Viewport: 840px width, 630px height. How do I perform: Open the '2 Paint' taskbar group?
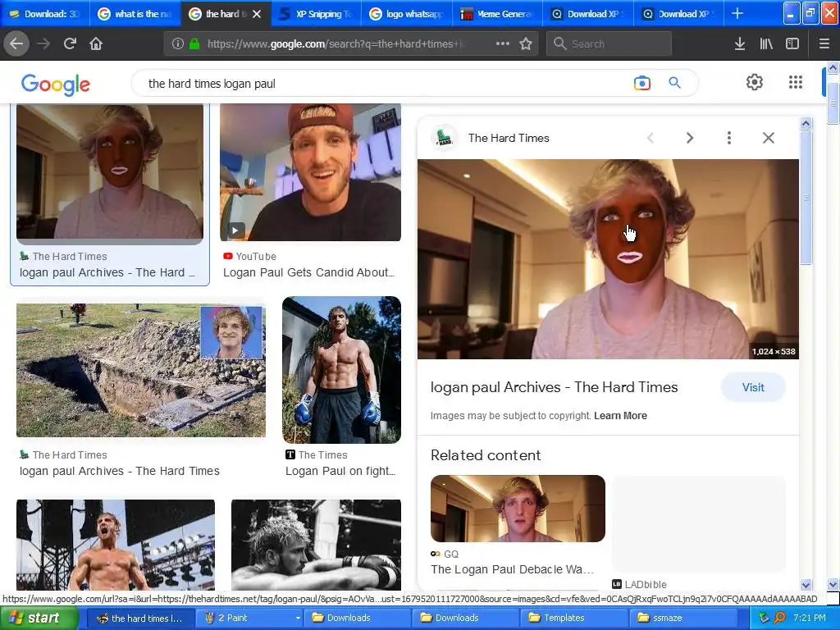(x=251, y=618)
